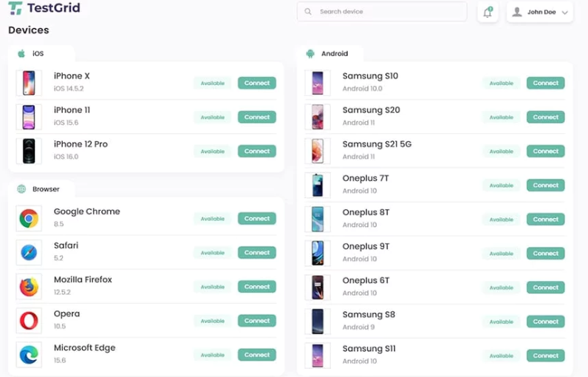Click the Available badge for Safari
The width and height of the screenshot is (588, 377).
point(213,253)
